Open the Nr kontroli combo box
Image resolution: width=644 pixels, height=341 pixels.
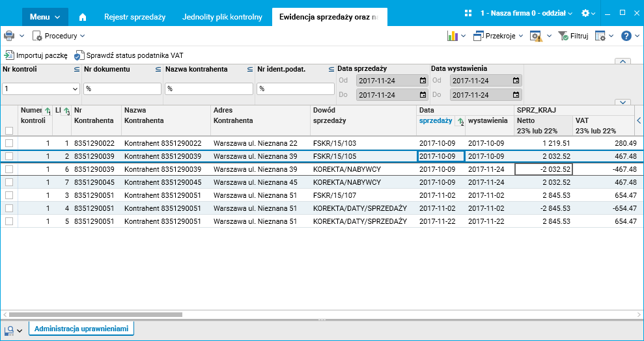[74, 89]
